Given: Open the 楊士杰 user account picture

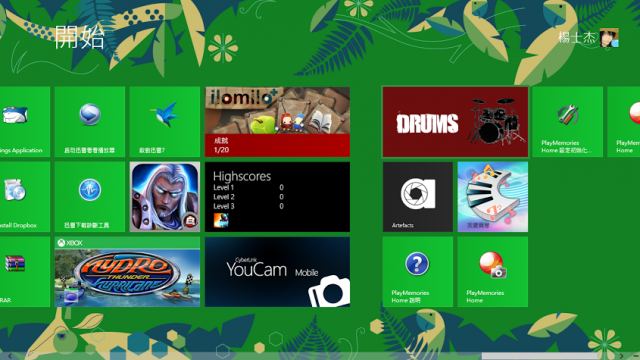Looking at the screenshot, I should 609,38.
